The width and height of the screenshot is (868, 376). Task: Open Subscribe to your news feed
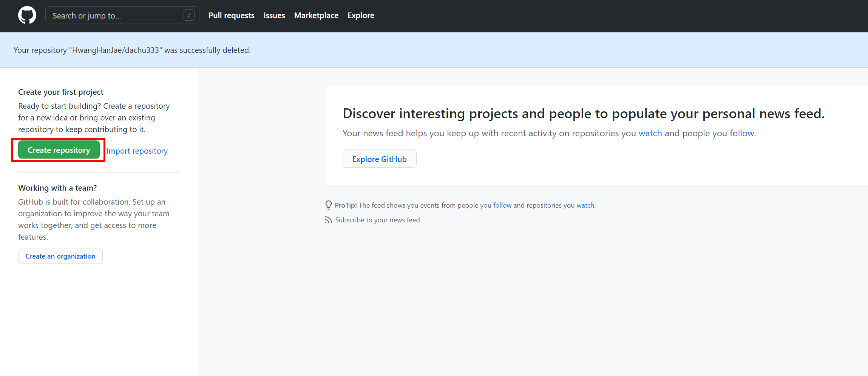point(377,220)
